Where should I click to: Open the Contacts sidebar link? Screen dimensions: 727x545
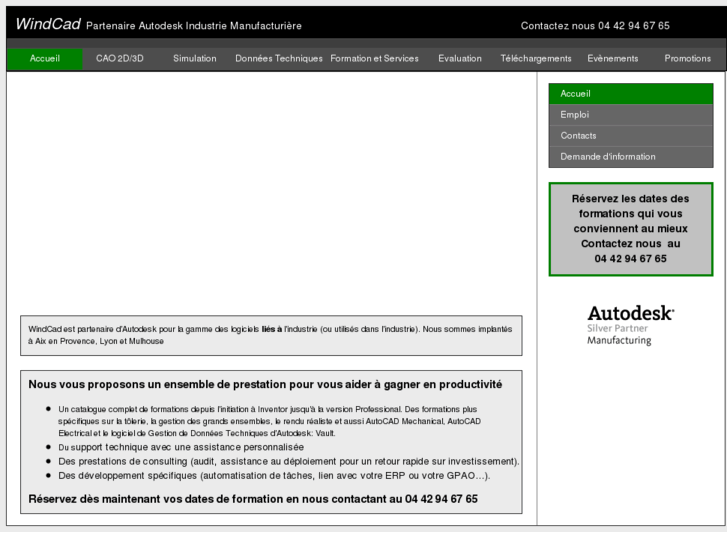click(x=631, y=135)
